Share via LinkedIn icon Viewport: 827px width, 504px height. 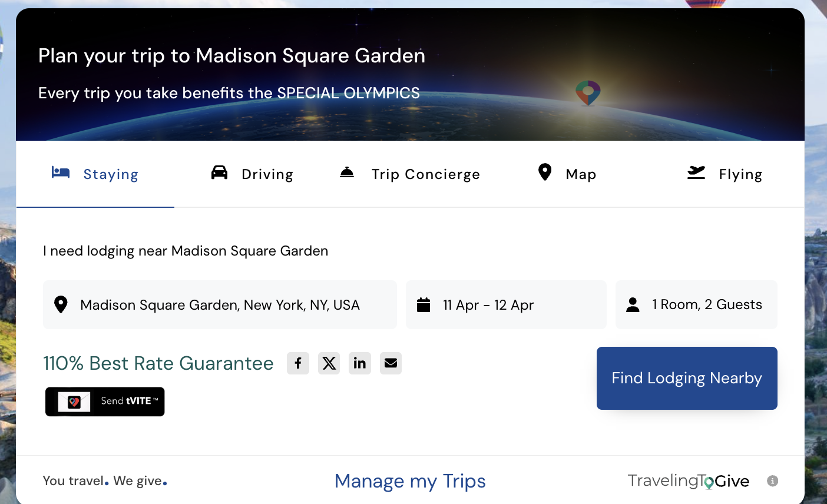pyautogui.click(x=360, y=363)
